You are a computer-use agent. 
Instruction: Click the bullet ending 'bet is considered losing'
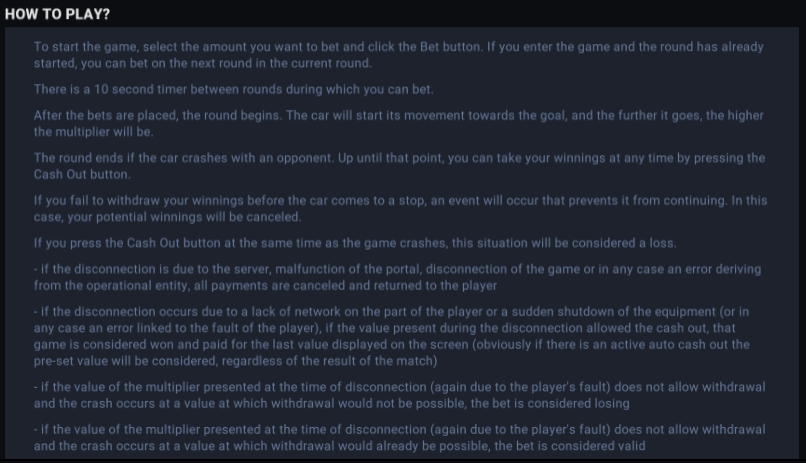(399, 395)
